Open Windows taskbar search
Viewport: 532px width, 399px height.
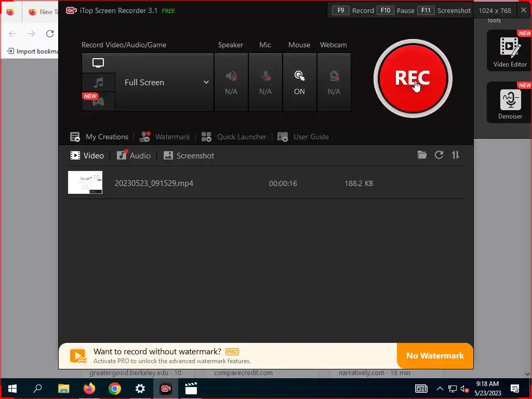(37, 389)
